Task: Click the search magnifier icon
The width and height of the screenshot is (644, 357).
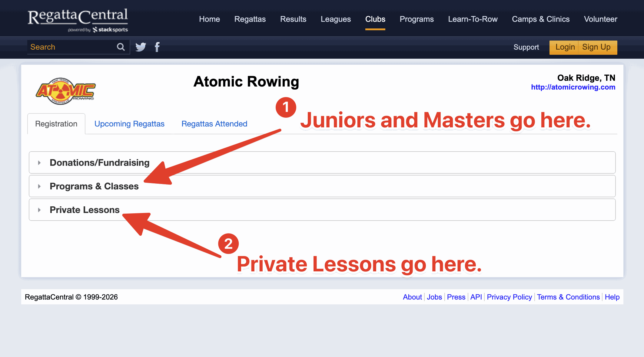Action: point(121,47)
